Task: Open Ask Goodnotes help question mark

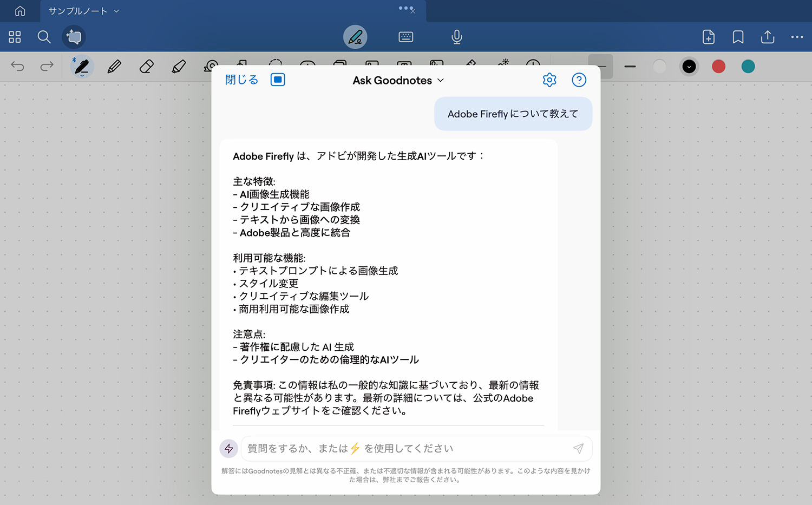Action: click(579, 80)
